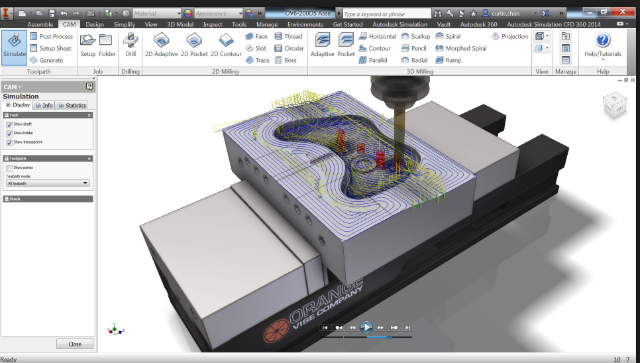
Task: Select the Ramp milling tool
Action: click(x=448, y=60)
